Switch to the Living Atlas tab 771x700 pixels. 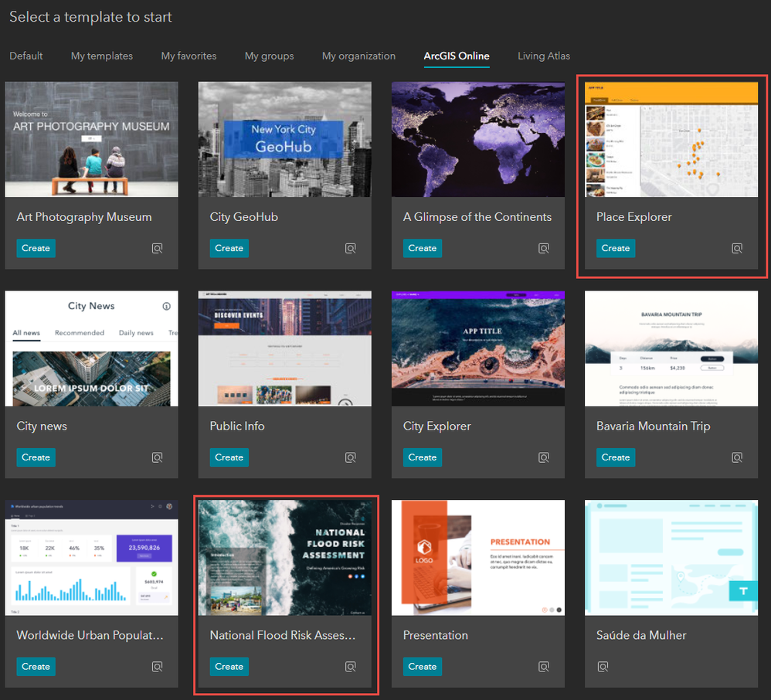(x=543, y=56)
